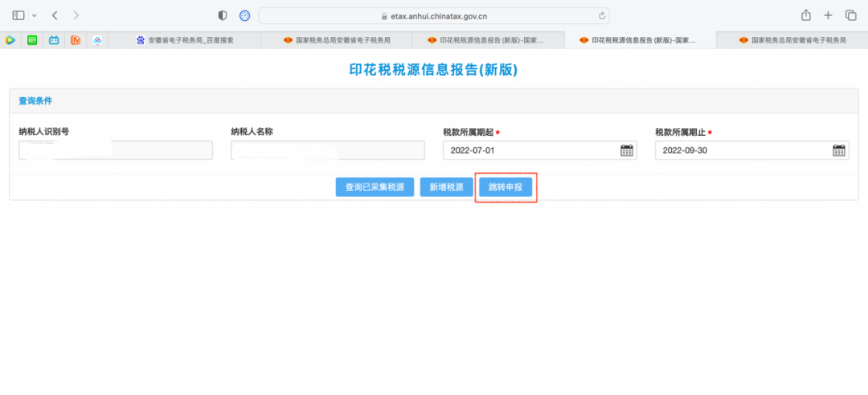Reload the current page

pyautogui.click(x=602, y=15)
